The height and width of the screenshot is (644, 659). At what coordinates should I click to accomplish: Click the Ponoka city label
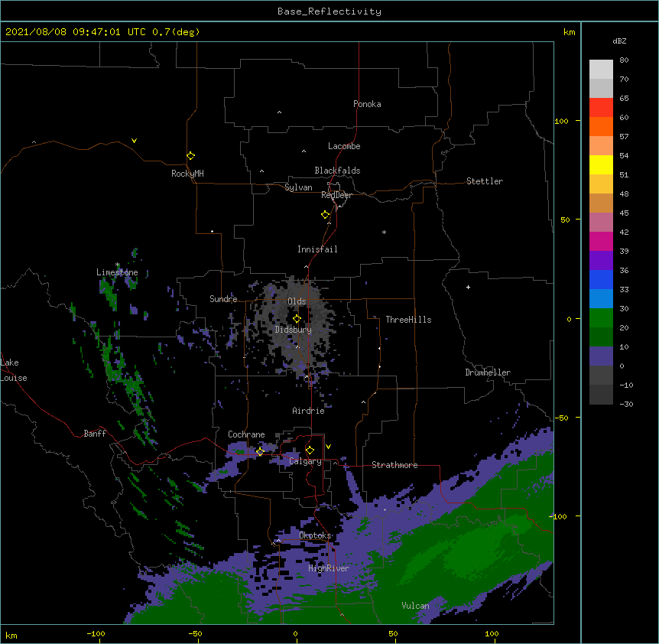point(367,104)
